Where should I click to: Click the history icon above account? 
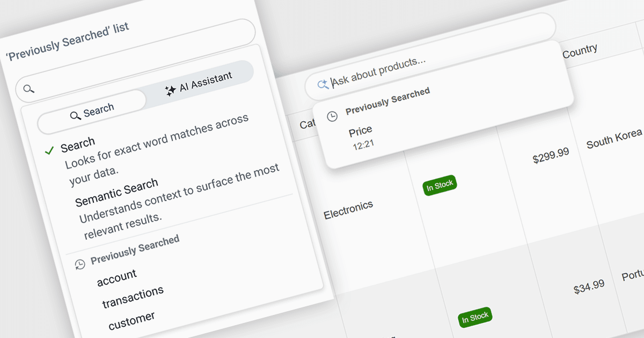(80, 263)
